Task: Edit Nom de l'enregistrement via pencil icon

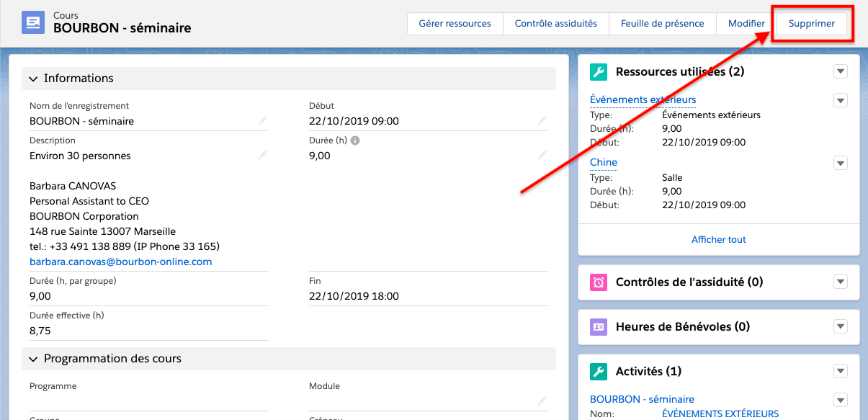Action: click(x=262, y=121)
